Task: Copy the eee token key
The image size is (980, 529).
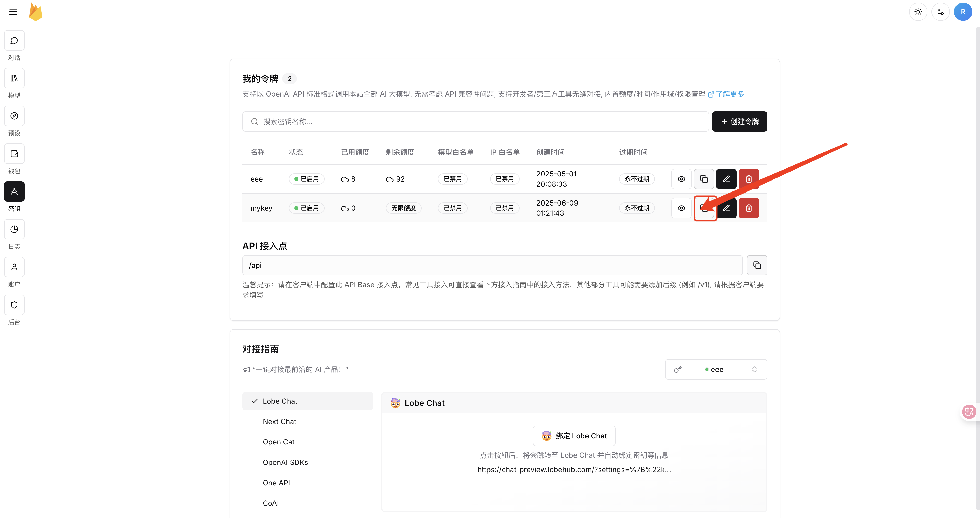Action: (x=703, y=179)
